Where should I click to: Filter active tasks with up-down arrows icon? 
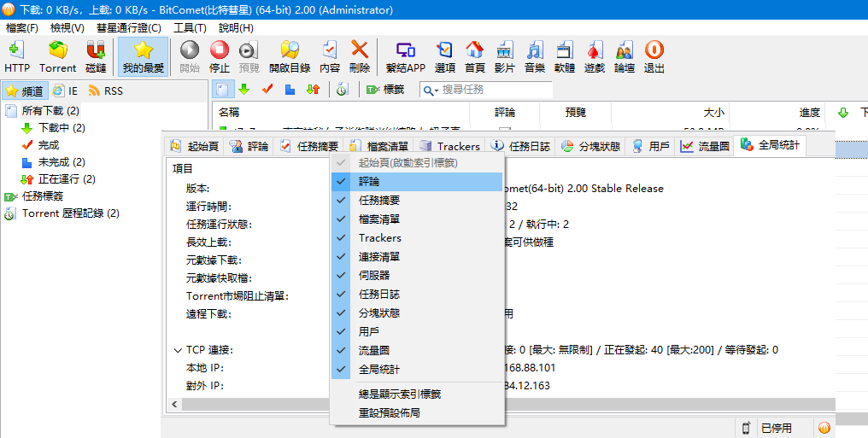(x=314, y=89)
